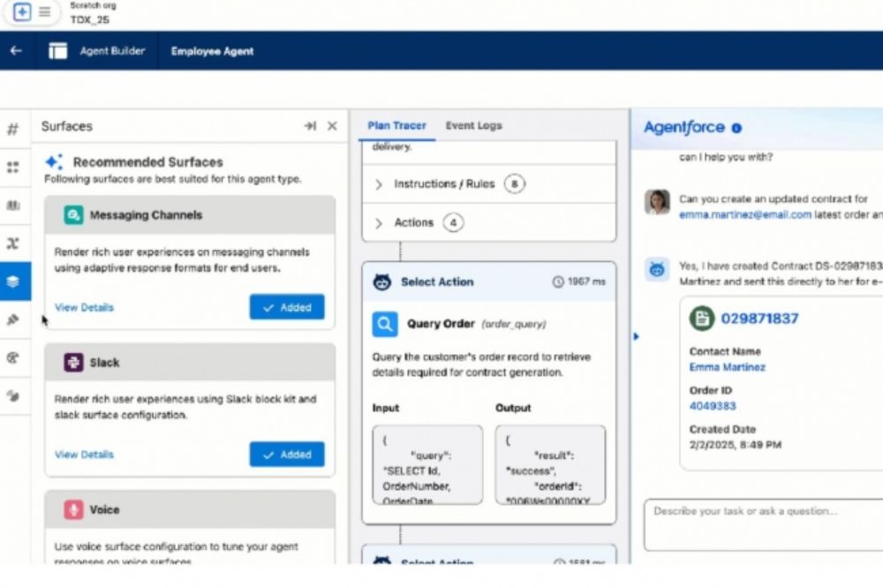Open the variable X sidebar icon

click(x=12, y=244)
